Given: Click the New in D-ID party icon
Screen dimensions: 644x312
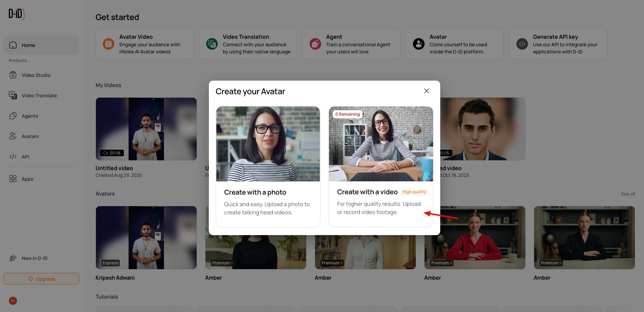Looking at the screenshot, I should 13,258.
